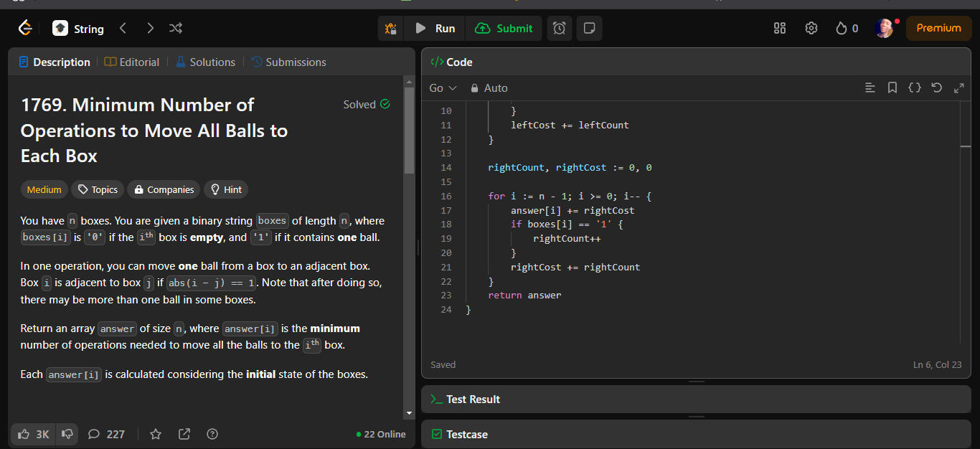Open the Go language dropdown
Screen dimensions: 980x449
(443, 88)
